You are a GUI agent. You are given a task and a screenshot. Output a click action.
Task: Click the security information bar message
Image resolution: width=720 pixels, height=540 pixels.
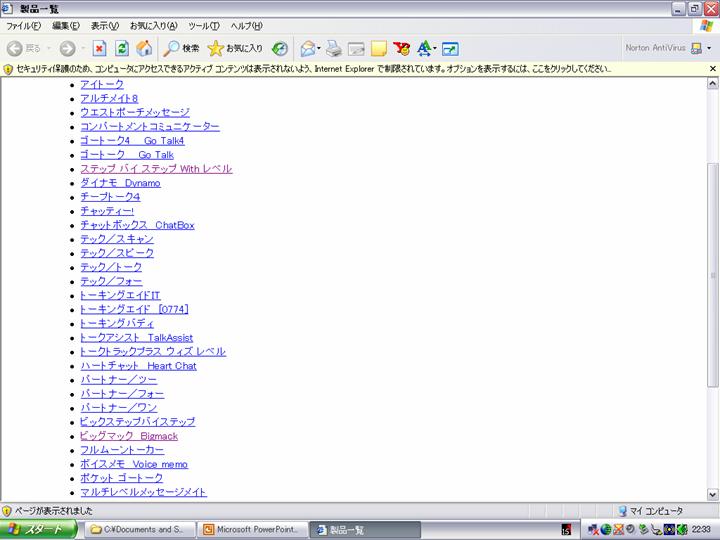[314, 69]
